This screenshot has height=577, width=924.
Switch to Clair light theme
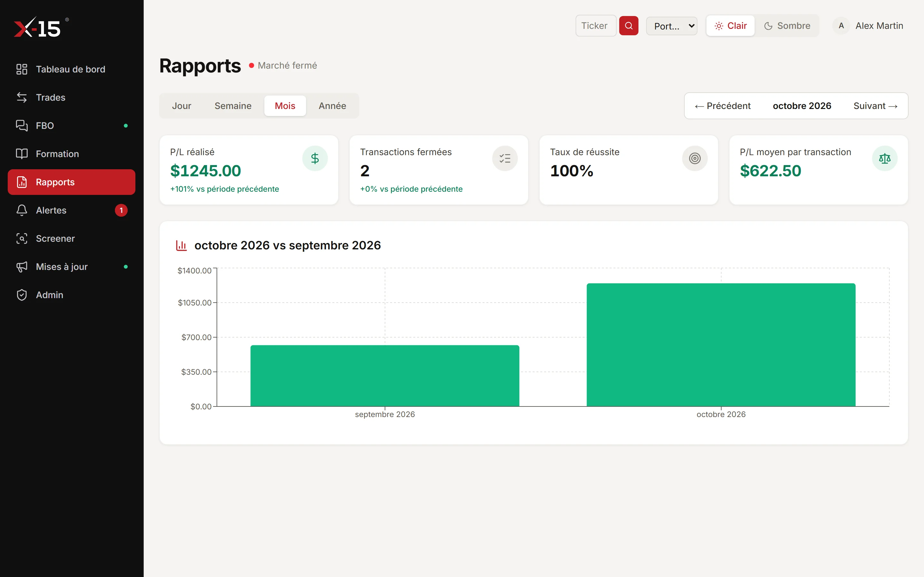point(730,26)
